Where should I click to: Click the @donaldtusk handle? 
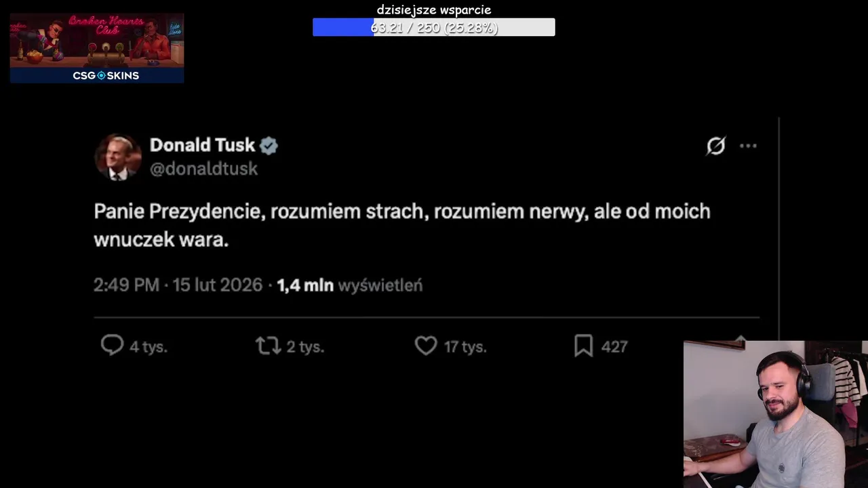click(203, 169)
